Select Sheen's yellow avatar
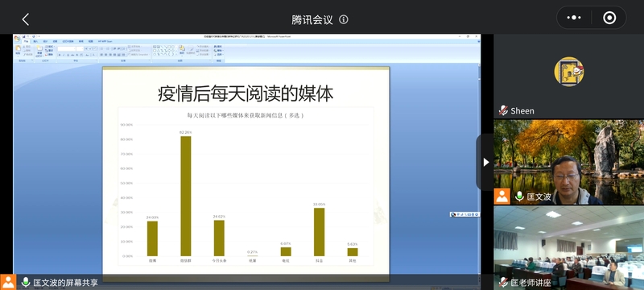This screenshot has height=290, width=644. coord(569,72)
